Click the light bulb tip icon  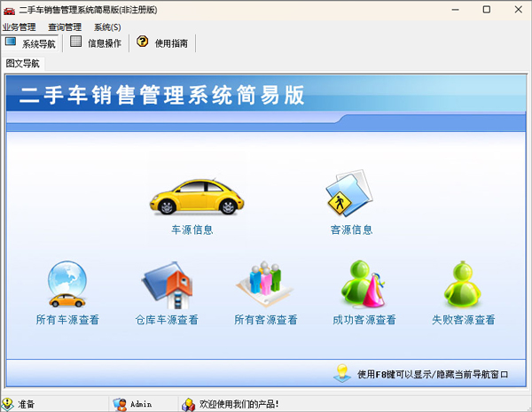coord(342,373)
